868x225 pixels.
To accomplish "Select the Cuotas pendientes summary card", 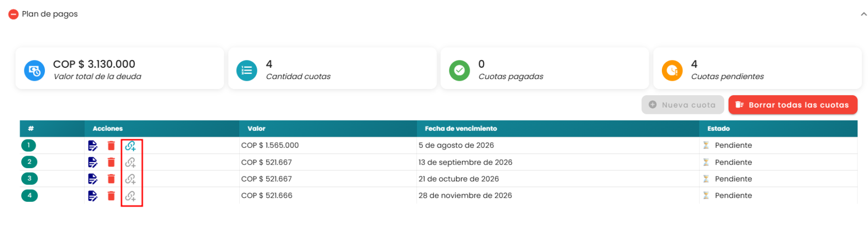I will [x=757, y=69].
